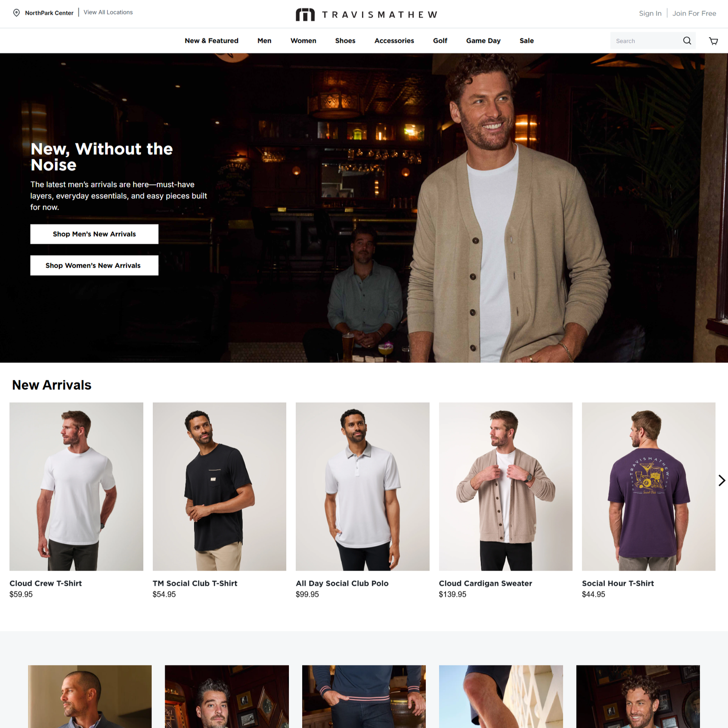Open the shopping cart icon
This screenshot has width=728, height=728.
point(713,41)
